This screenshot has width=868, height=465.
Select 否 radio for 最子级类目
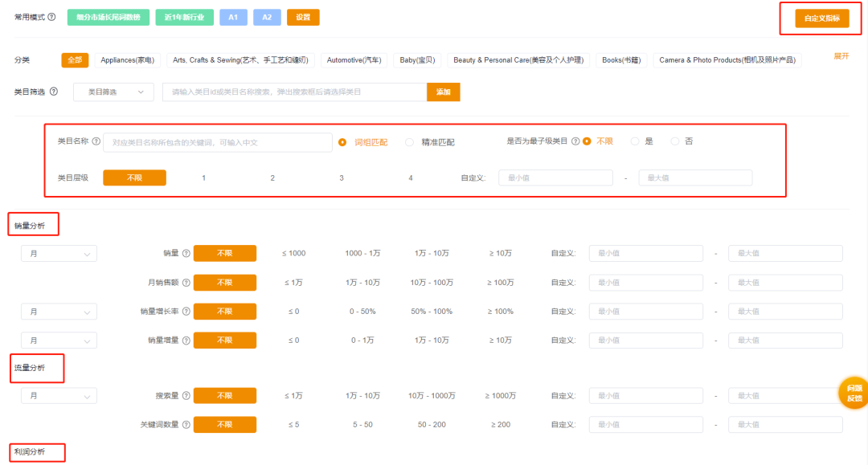(675, 141)
